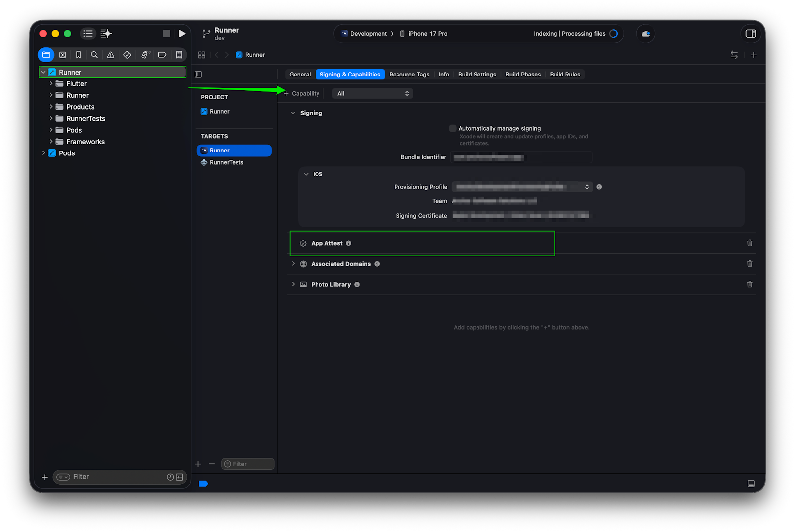Choose the iPhone 17 Pro destination
This screenshot has height=532, width=795.
click(x=424, y=34)
